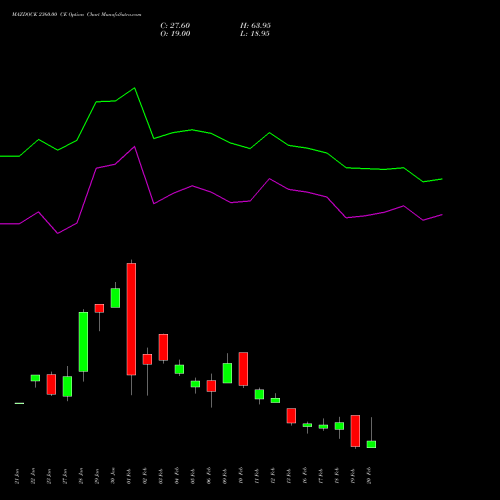Click the MAZDOCK CE Options chart title
Image resolution: width=500 pixels, height=500 pixels.
click(x=77, y=15)
